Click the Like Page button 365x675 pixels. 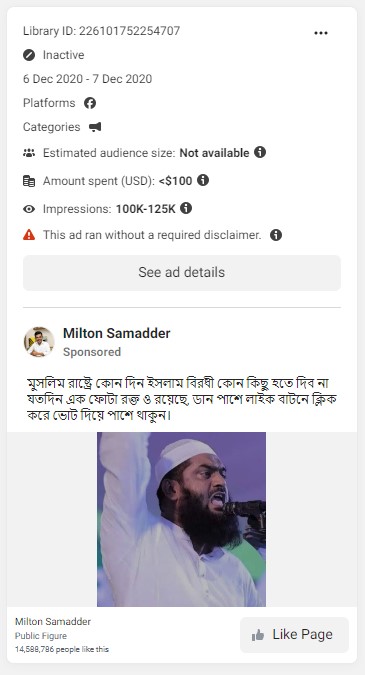click(294, 635)
